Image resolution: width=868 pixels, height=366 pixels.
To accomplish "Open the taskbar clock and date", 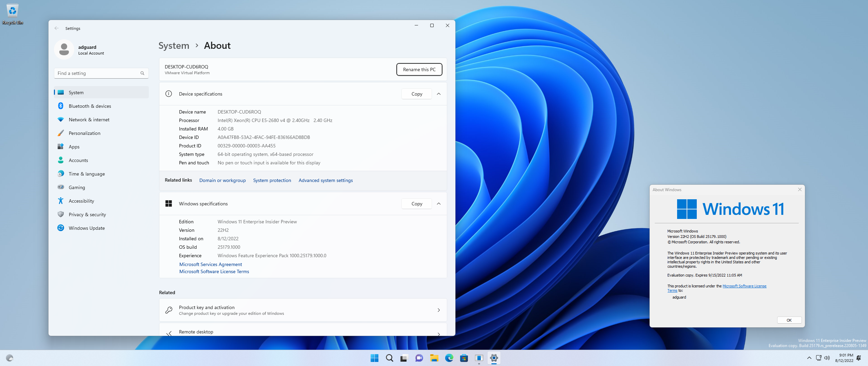I will (x=844, y=358).
